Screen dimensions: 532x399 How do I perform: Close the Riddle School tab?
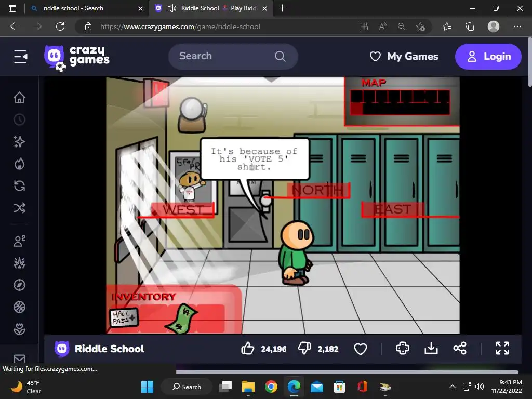(x=264, y=8)
